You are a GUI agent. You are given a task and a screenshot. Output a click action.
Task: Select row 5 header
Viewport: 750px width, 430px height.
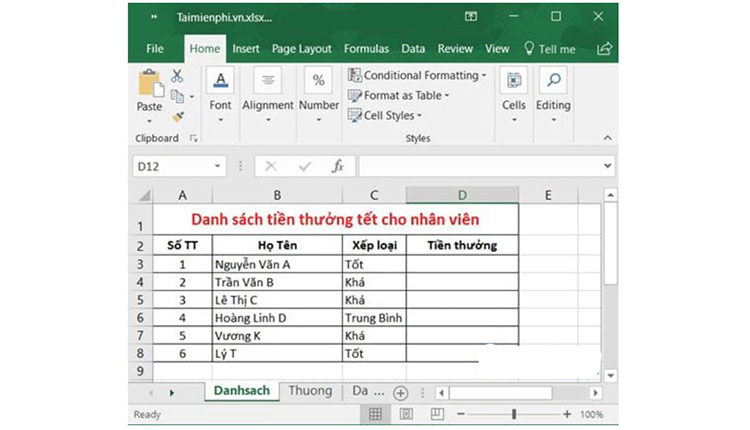pos(140,300)
